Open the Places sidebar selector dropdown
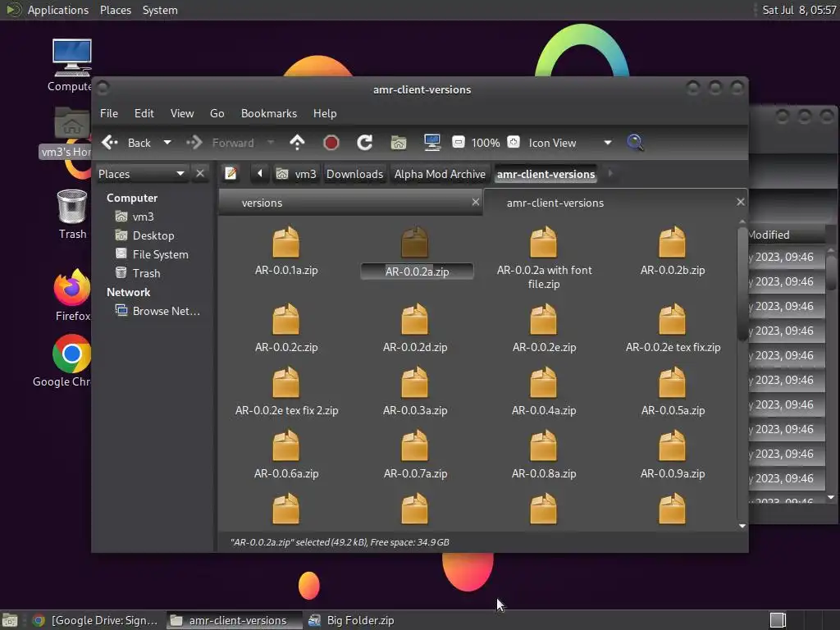The width and height of the screenshot is (840, 630). [x=180, y=174]
